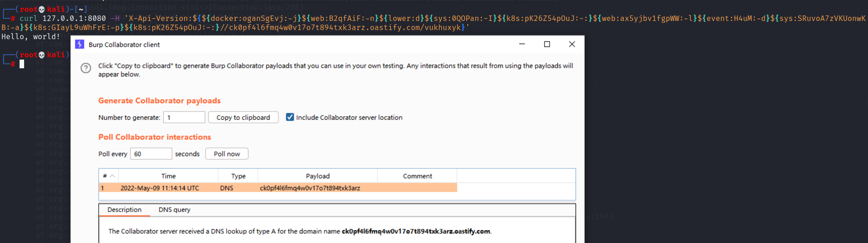868x243 pixels.
Task: Click Hello, world! output in terminal
Action: 30,36
